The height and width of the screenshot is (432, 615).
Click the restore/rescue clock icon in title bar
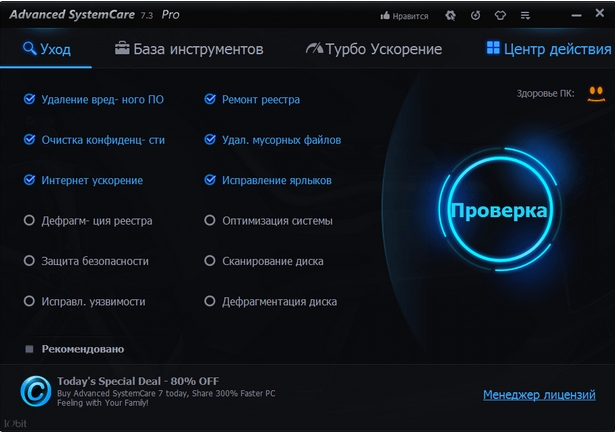(474, 16)
